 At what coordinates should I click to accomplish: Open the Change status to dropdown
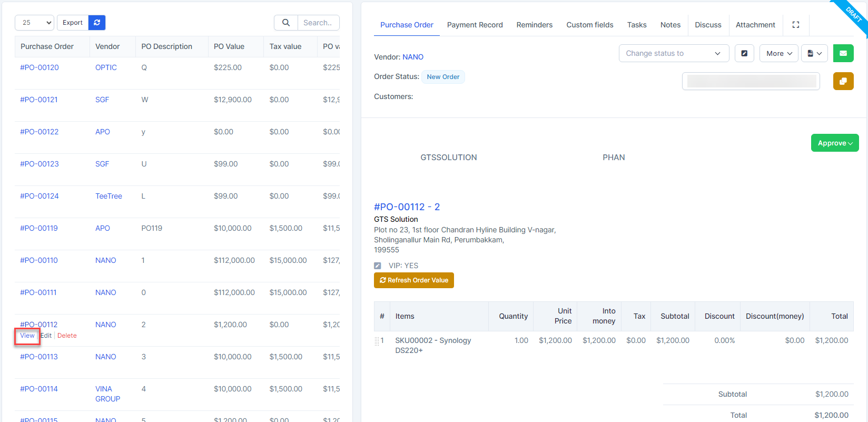pyautogui.click(x=673, y=53)
